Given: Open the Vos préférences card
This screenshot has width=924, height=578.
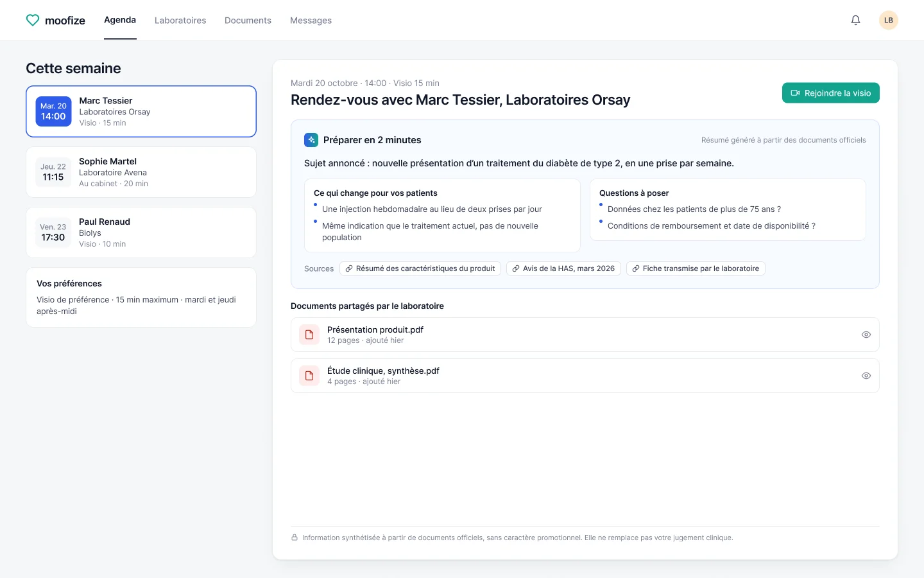Looking at the screenshot, I should [141, 297].
